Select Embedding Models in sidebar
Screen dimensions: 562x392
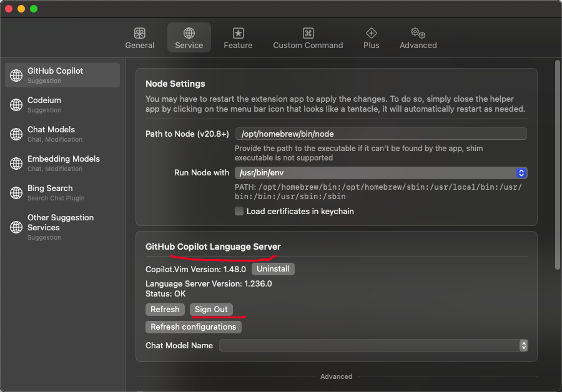(62, 164)
